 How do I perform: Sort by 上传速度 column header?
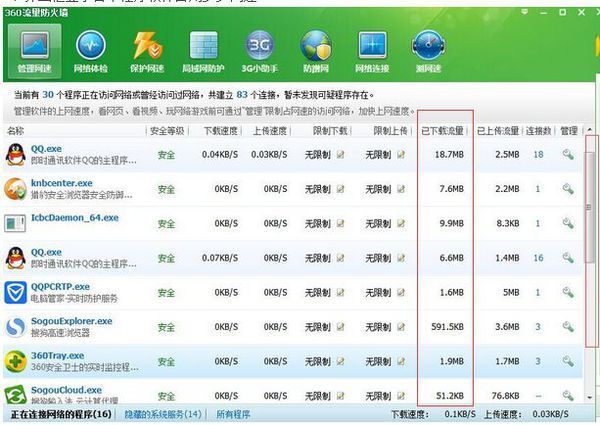point(270,131)
